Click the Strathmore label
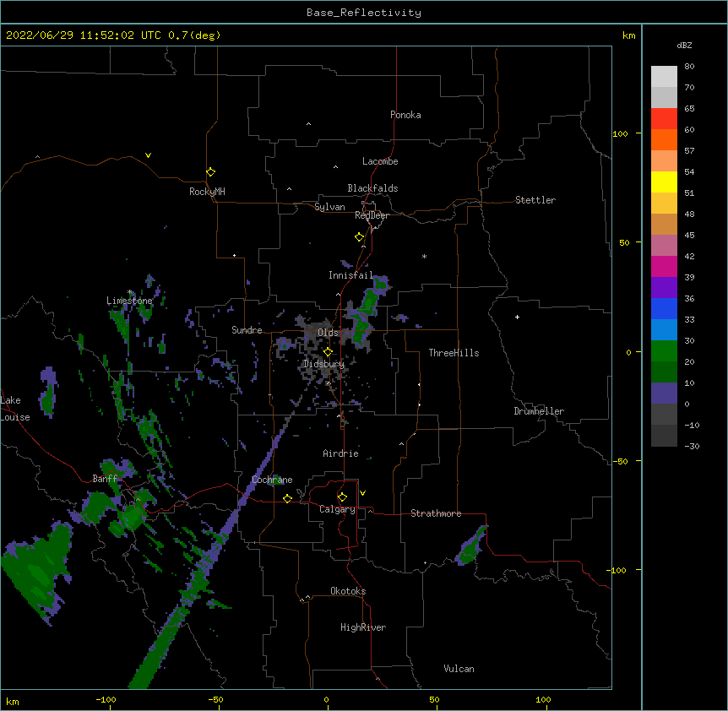 coord(436,513)
